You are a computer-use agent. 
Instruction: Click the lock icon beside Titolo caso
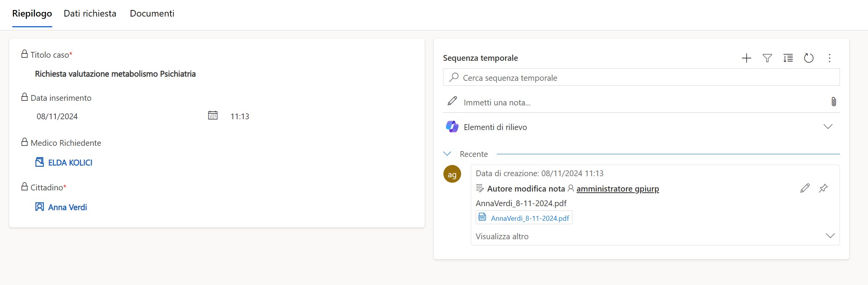coord(25,54)
